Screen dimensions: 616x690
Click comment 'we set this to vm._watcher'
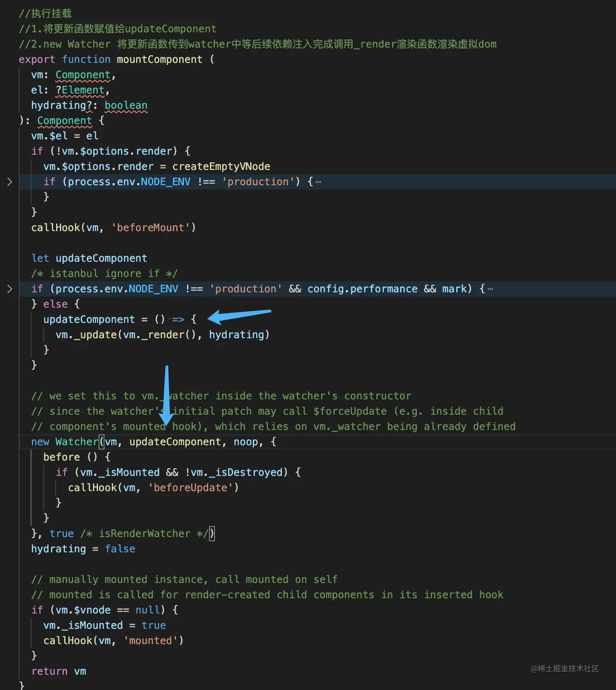pos(221,396)
